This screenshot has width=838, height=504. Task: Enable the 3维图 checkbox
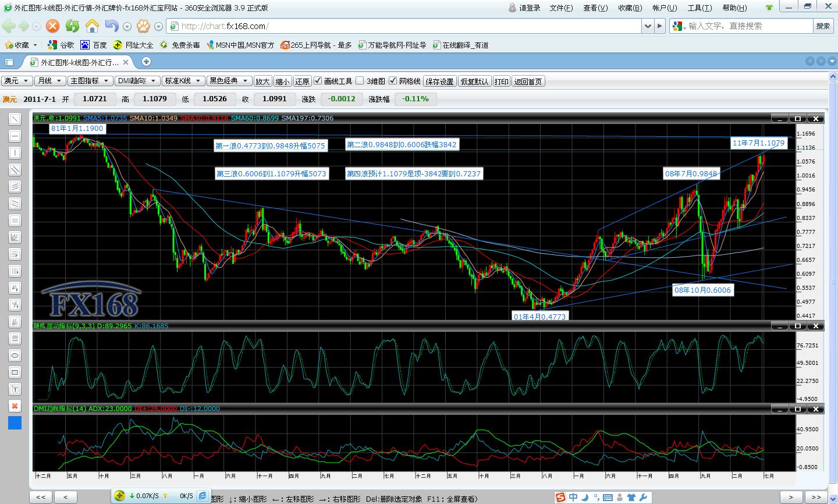360,81
